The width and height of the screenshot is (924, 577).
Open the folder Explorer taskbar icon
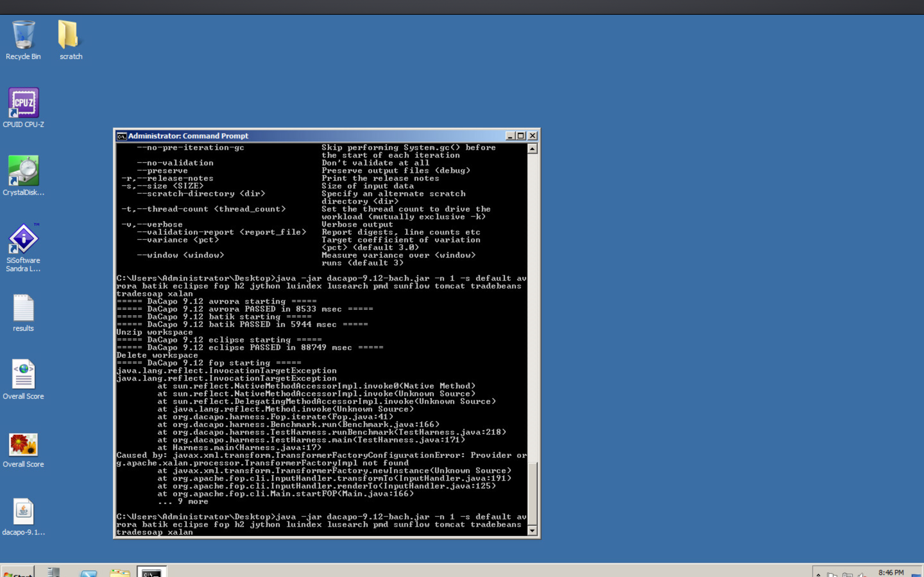tap(120, 573)
